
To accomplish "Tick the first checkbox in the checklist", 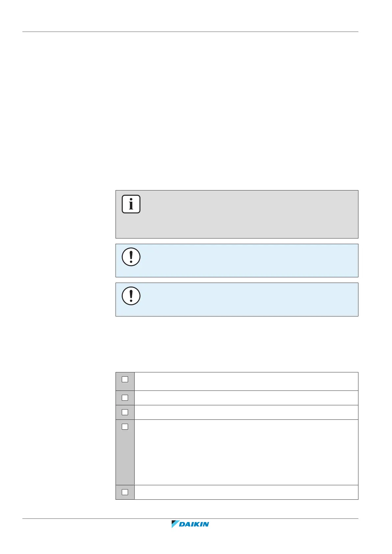I will click(125, 379).
